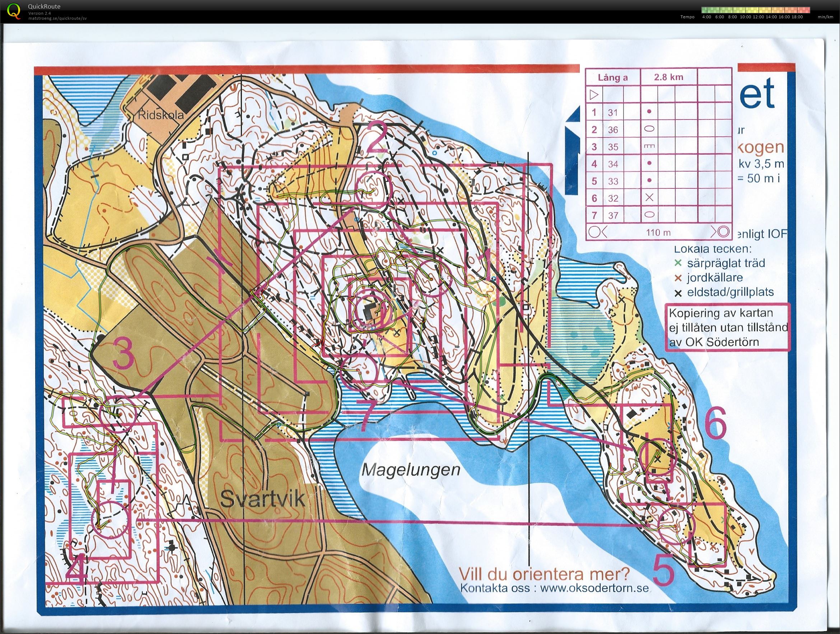Viewport: 840px width, 634px height.
Task: Click the start triangle in control table
Action: (594, 94)
